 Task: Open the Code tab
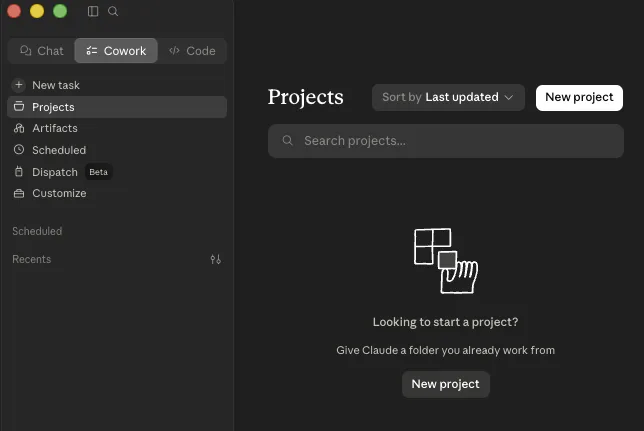pyautogui.click(x=192, y=51)
